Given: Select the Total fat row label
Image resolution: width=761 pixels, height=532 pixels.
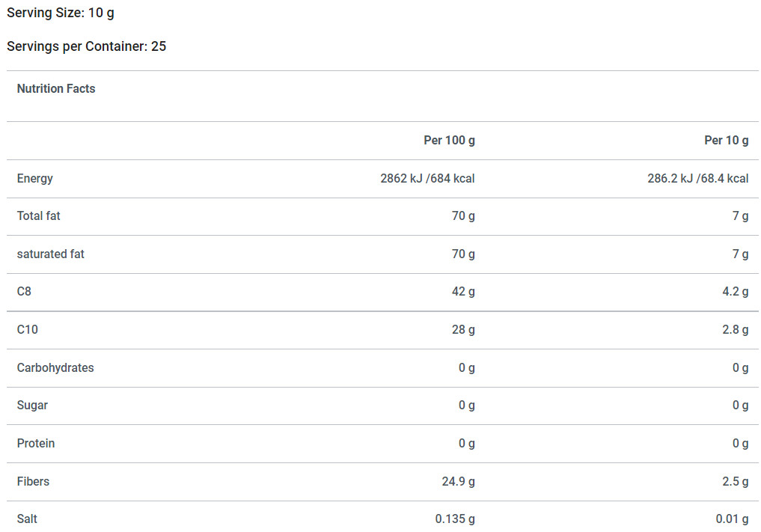Looking at the screenshot, I should 38,216.
